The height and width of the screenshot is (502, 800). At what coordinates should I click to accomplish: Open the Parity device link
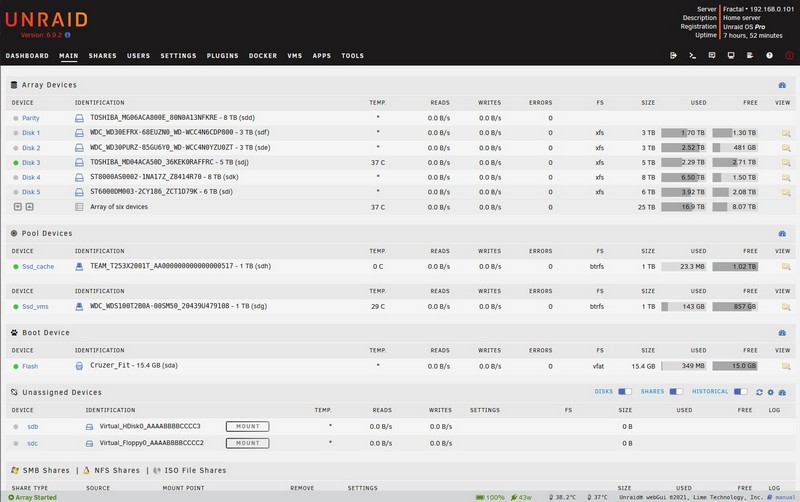tap(31, 118)
